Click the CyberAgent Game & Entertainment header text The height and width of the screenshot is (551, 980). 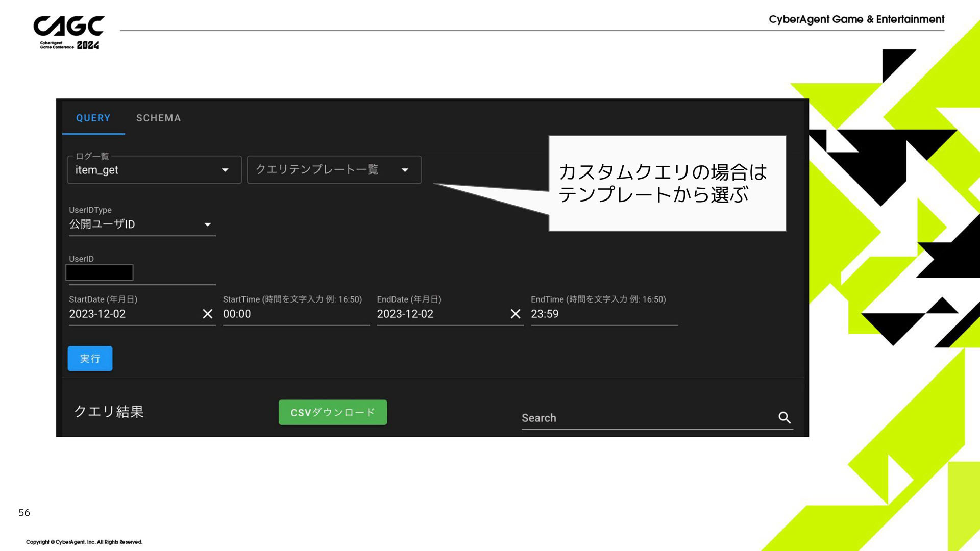(x=856, y=19)
